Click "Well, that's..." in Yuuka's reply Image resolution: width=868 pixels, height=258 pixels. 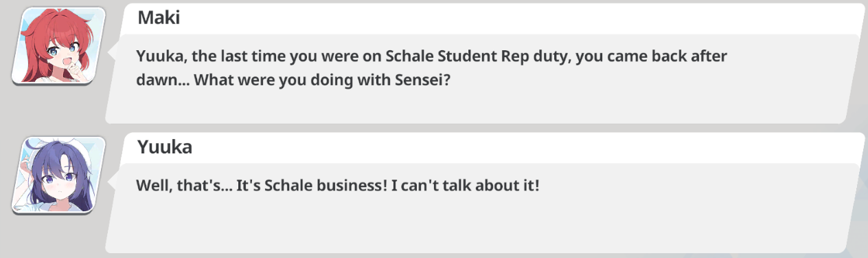click(184, 186)
